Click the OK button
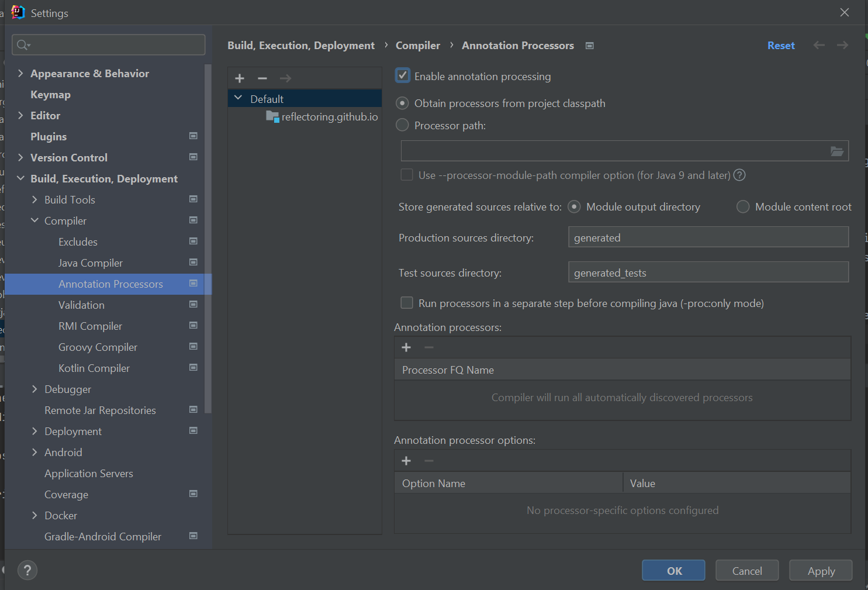 click(673, 571)
